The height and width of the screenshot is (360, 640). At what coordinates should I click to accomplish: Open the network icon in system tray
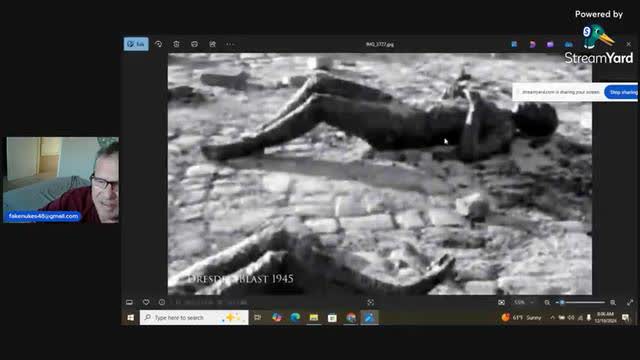[x=580, y=318]
